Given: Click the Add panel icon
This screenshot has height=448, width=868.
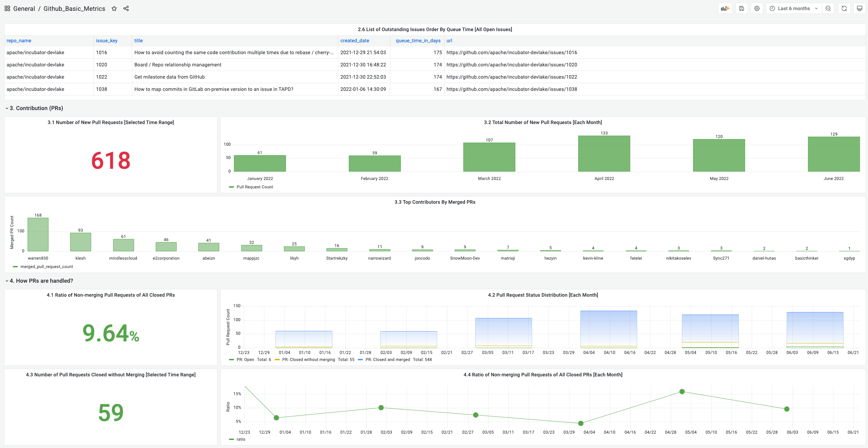Looking at the screenshot, I should (725, 8).
